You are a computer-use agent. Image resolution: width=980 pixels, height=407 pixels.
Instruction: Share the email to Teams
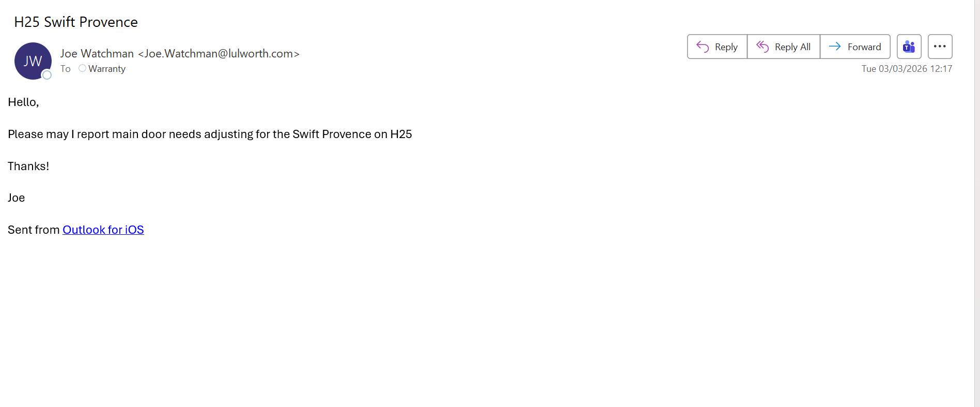(x=909, y=47)
